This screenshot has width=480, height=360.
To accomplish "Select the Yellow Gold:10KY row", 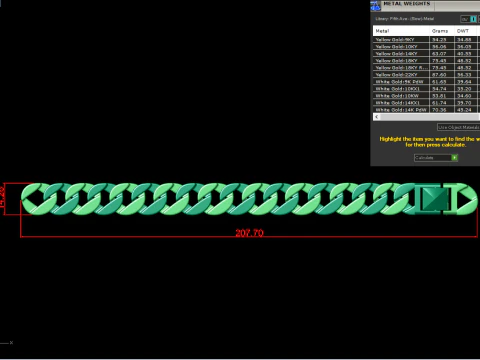I will (426, 46).
